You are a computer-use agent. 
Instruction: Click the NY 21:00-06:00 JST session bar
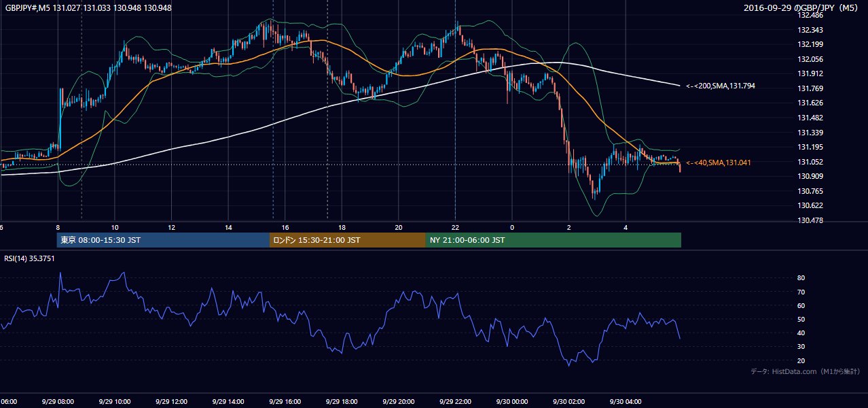(554, 240)
